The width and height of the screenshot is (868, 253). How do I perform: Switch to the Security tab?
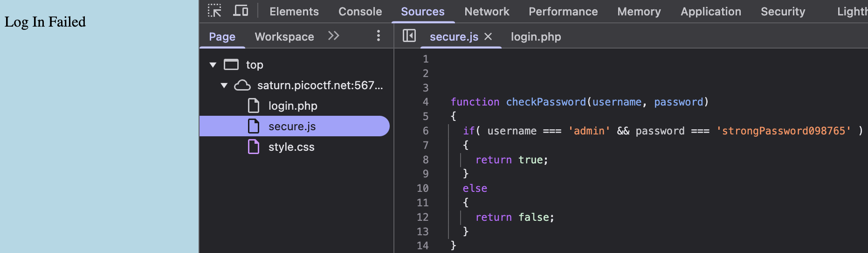783,12
